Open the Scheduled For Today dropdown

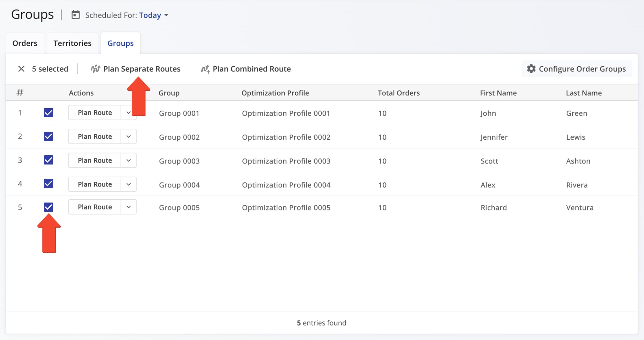click(154, 15)
